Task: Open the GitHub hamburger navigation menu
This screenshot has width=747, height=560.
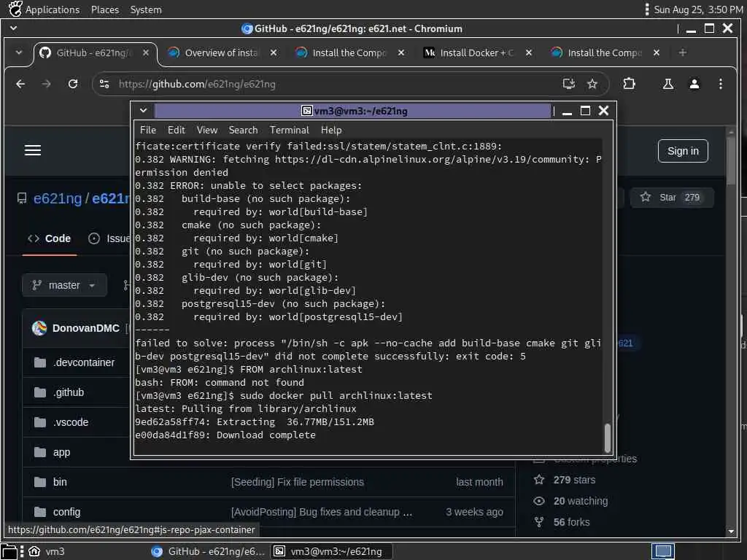Action: (x=33, y=150)
